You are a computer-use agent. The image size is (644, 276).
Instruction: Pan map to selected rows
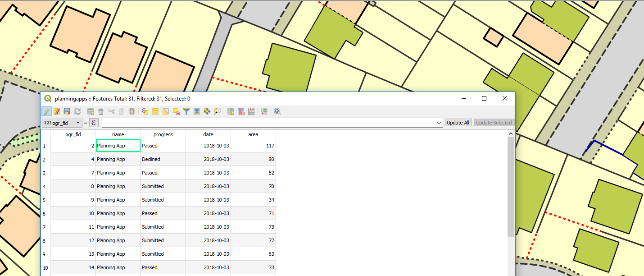207,111
